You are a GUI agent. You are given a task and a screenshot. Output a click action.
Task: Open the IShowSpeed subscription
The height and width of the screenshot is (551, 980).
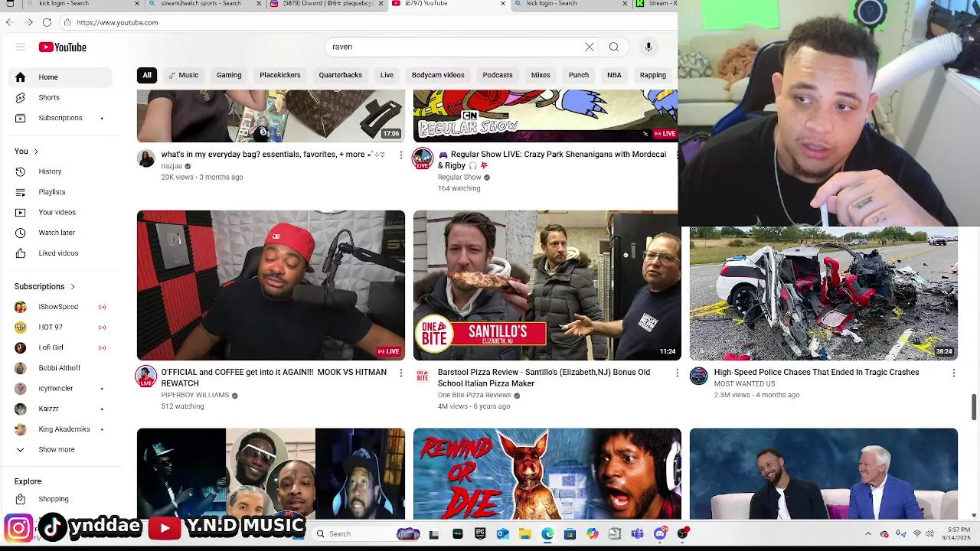[x=60, y=307]
